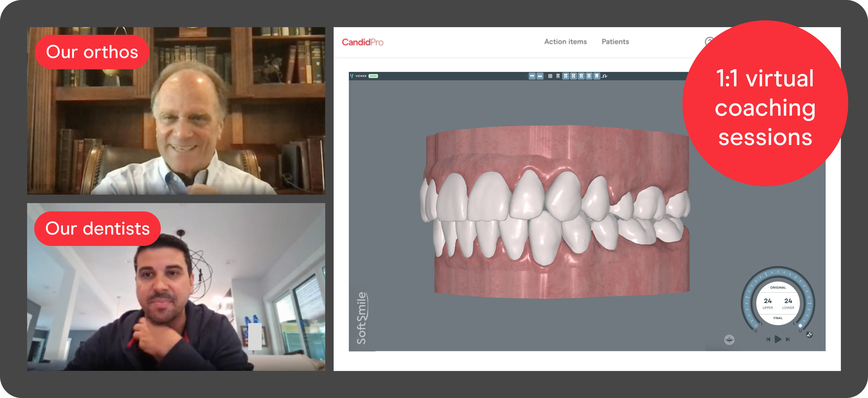868x398 pixels.
Task: Skip to the first treatment step
Action: (768, 339)
